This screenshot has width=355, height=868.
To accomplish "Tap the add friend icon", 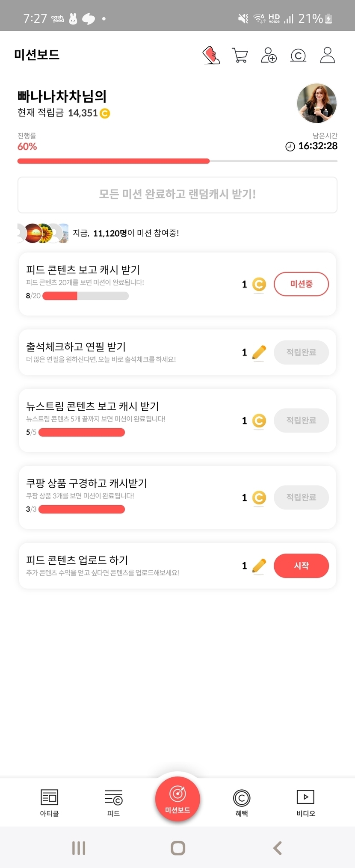I will [269, 56].
